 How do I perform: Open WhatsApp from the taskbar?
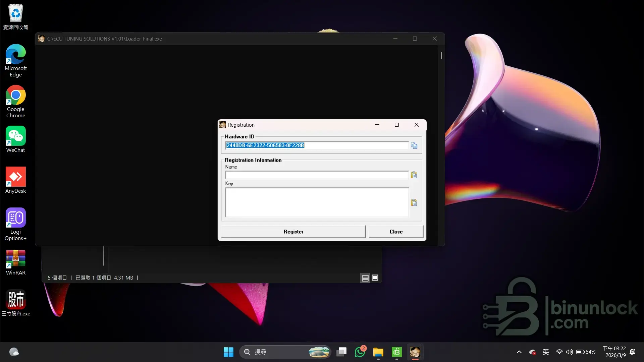point(360,352)
